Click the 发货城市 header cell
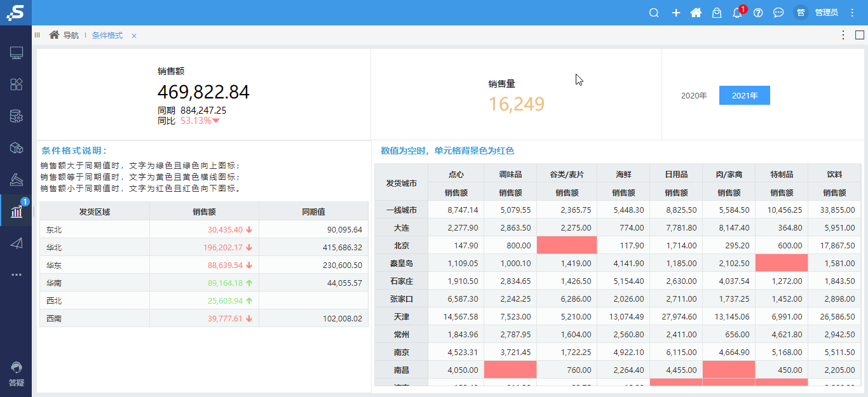 coord(402,183)
